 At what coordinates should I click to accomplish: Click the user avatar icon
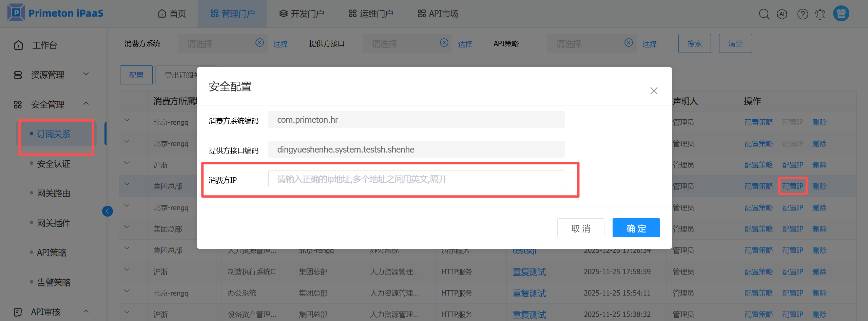(x=841, y=14)
